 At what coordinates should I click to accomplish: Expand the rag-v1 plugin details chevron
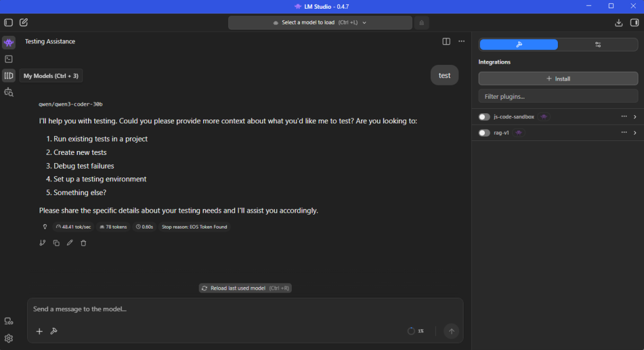[x=635, y=133]
